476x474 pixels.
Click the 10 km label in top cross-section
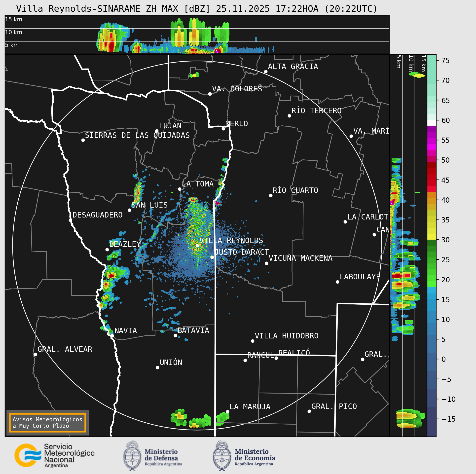point(14,32)
